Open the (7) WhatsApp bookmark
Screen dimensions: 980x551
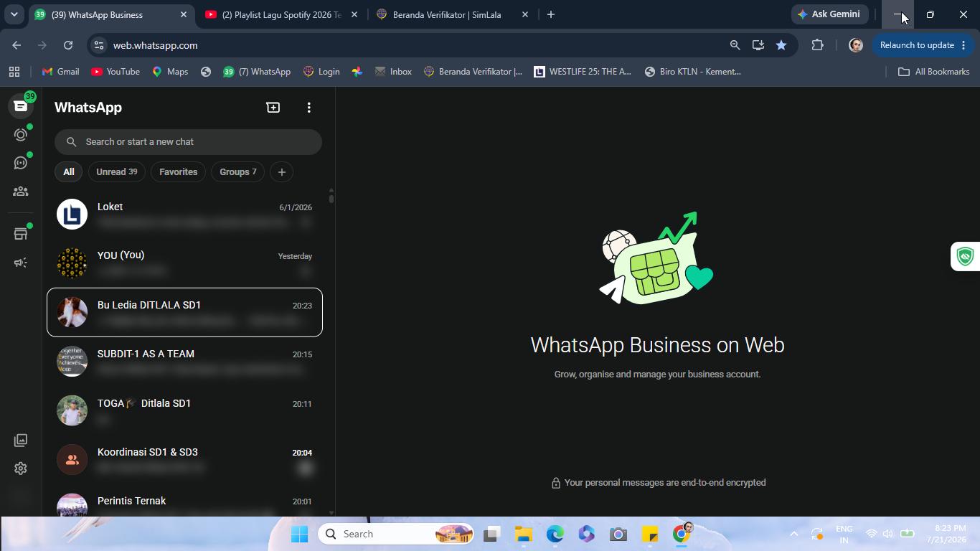pos(257,72)
